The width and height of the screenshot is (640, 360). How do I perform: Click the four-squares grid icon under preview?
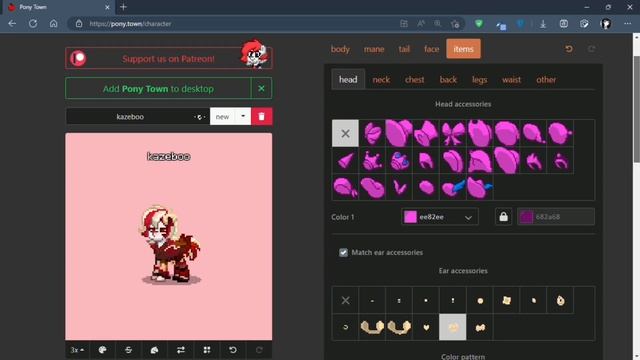point(207,350)
